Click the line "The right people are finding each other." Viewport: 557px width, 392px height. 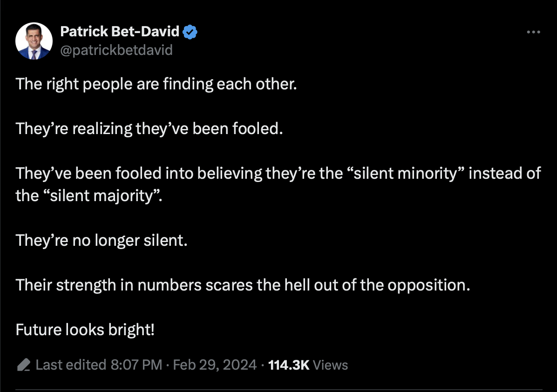click(x=156, y=84)
